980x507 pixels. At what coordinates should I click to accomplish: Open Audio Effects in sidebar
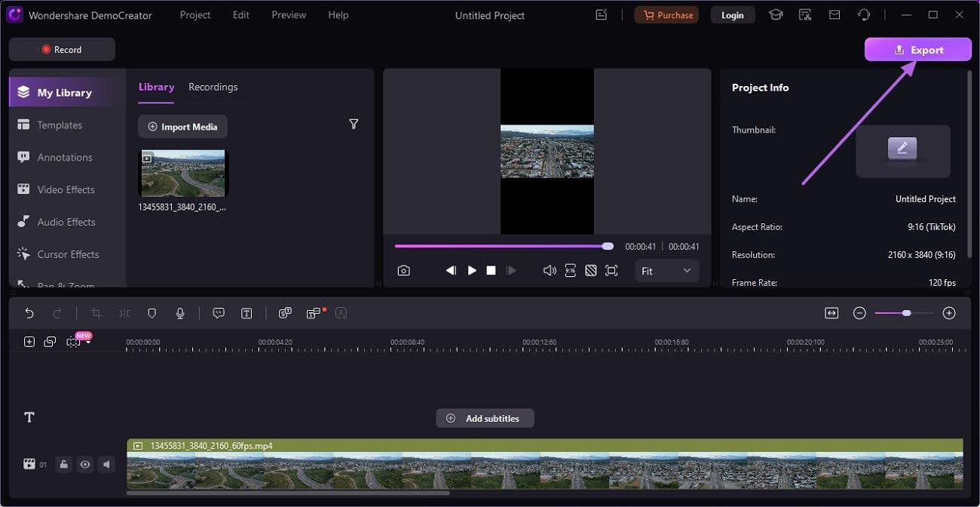66,222
